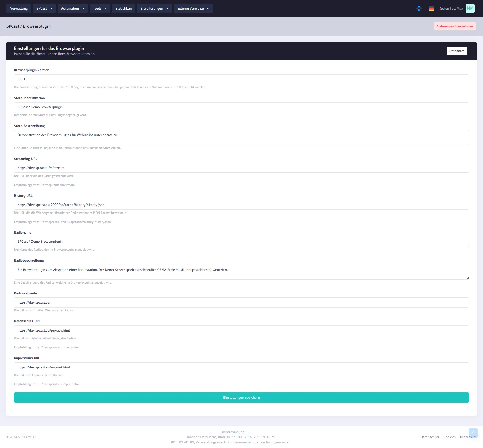Screen dimensions: 483x448
Task: Expand the SPCast dropdown menu
Action: coord(44,8)
